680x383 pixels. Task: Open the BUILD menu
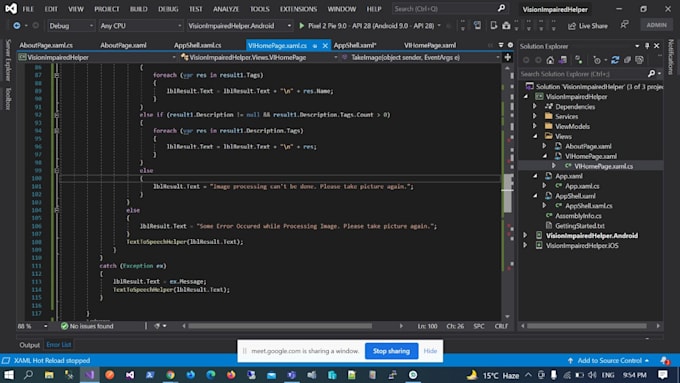138,9
